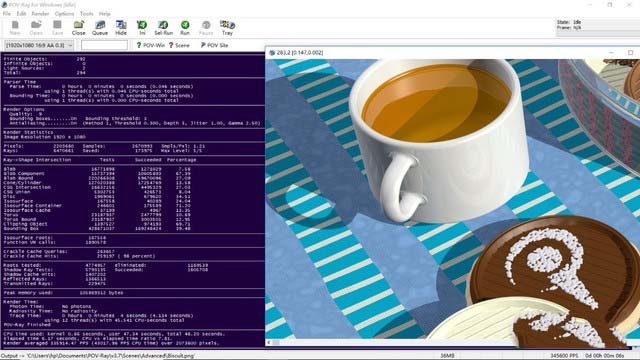Open the Render menu
The width and height of the screenshot is (640, 360).
point(40,13)
